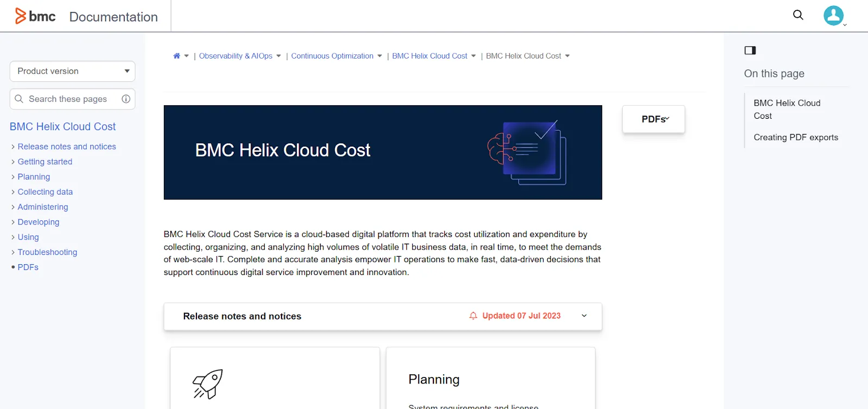Expand the Planning tree chevron
Screen dimensions: 868x409
tap(13, 177)
